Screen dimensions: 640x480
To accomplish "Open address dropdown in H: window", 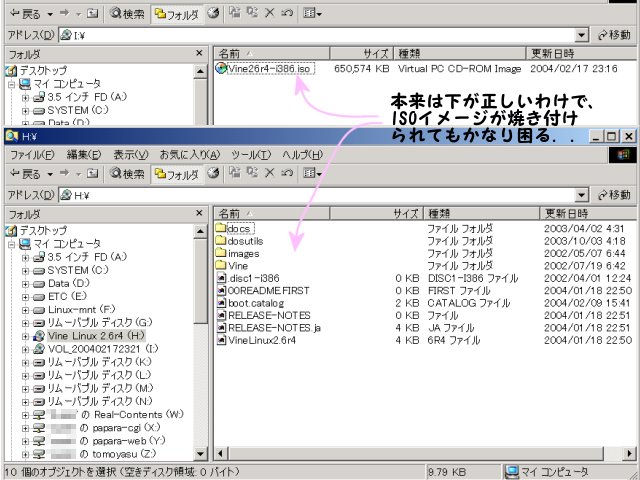I will (581, 196).
